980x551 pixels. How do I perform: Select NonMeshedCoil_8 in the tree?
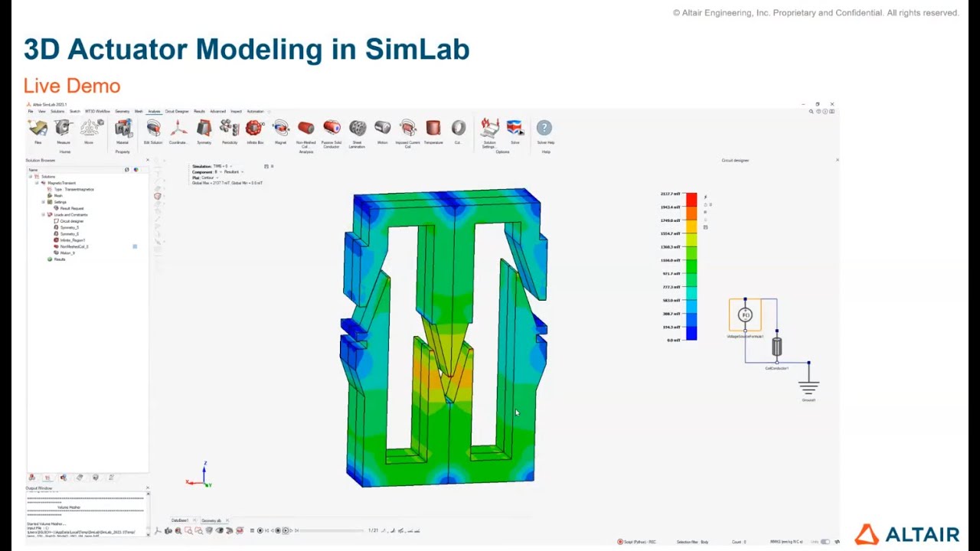coord(74,246)
